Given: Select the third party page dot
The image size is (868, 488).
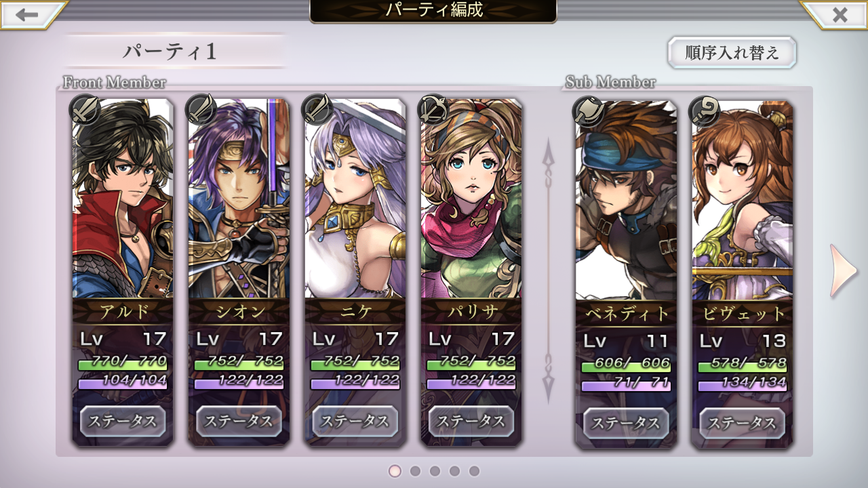Looking at the screenshot, I should 435,470.
